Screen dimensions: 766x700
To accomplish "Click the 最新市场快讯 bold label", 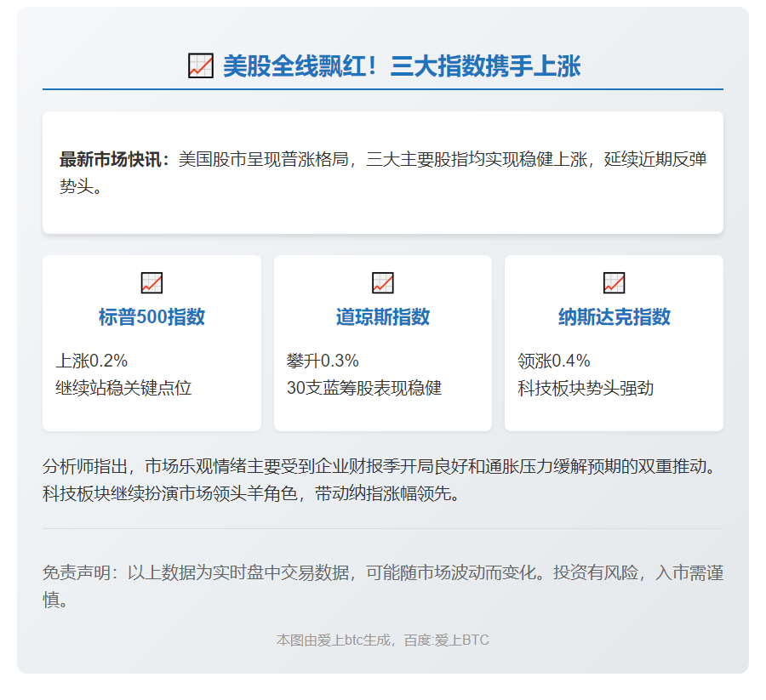I will click(x=115, y=160).
